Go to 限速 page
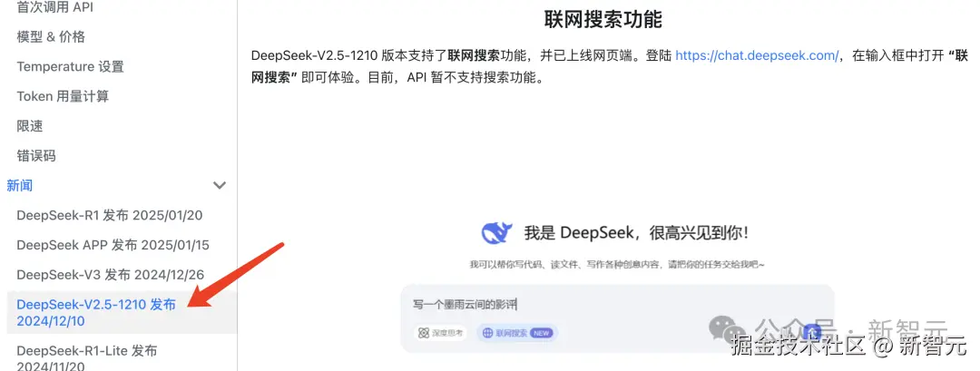 [30, 126]
